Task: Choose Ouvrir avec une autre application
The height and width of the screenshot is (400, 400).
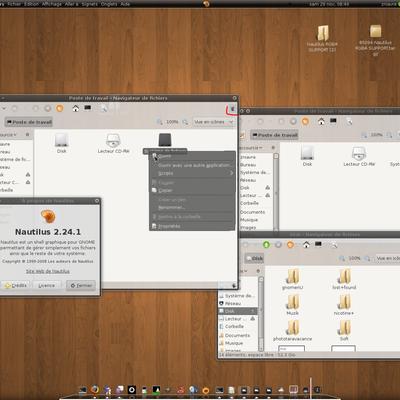Action: click(x=192, y=165)
